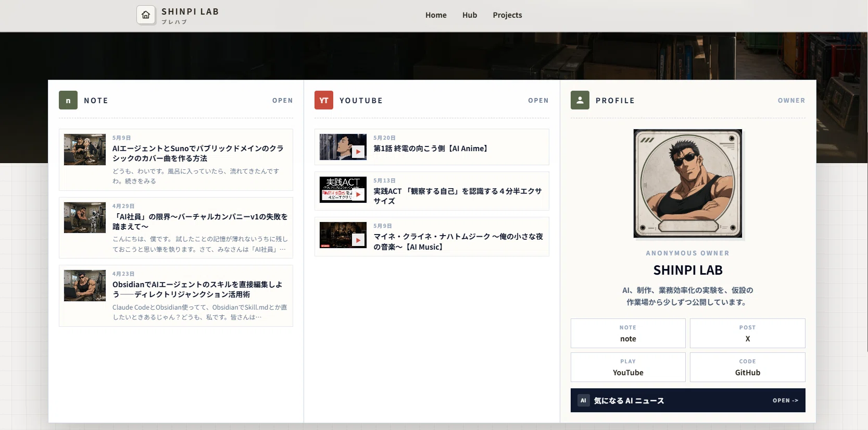Click the profile description AI、制作、業務効率化
Image resolution: width=868 pixels, height=430 pixels.
pos(688,296)
